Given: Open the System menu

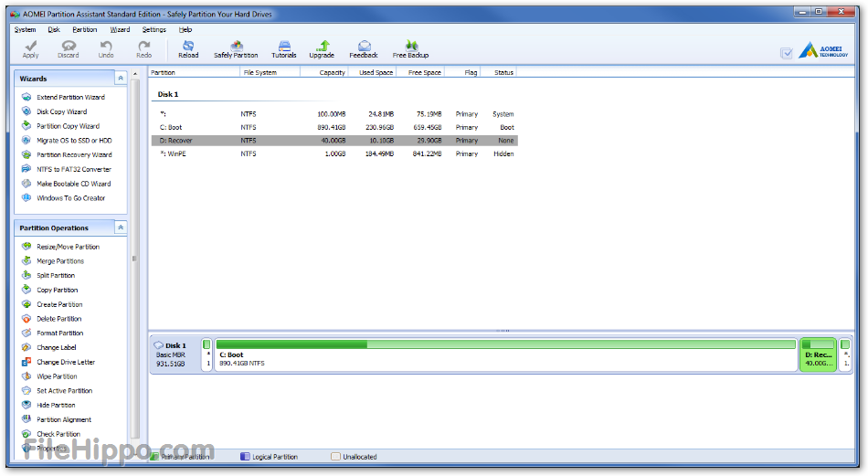Looking at the screenshot, I should click(25, 29).
